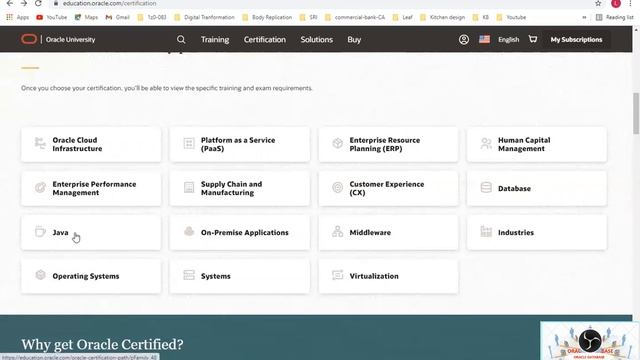This screenshot has width=640, height=360.
Task: Select the Systems certification label
Action: tap(216, 276)
